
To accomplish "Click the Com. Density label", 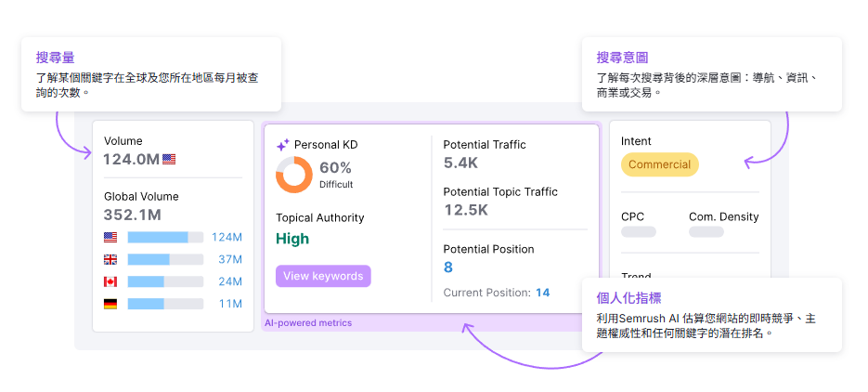I will [723, 217].
